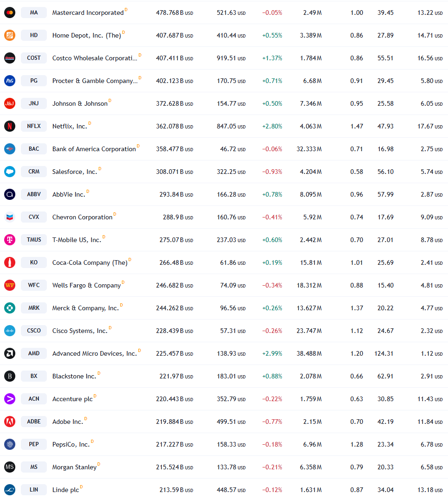Open Procter & Gamble Company link

pyautogui.click(x=95, y=81)
